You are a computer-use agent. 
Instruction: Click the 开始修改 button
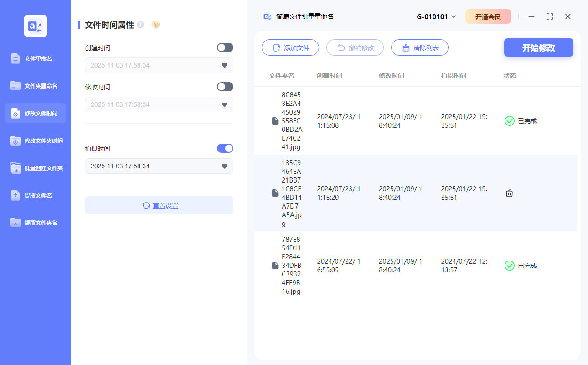point(538,47)
